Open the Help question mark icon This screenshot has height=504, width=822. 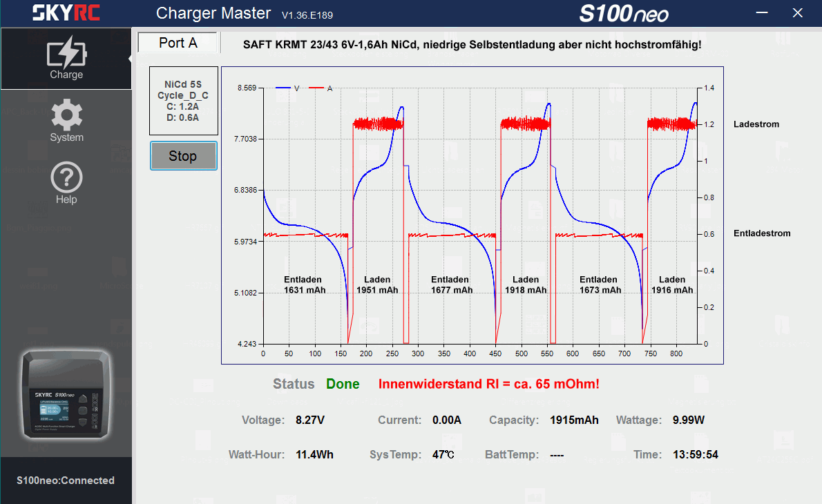66,178
